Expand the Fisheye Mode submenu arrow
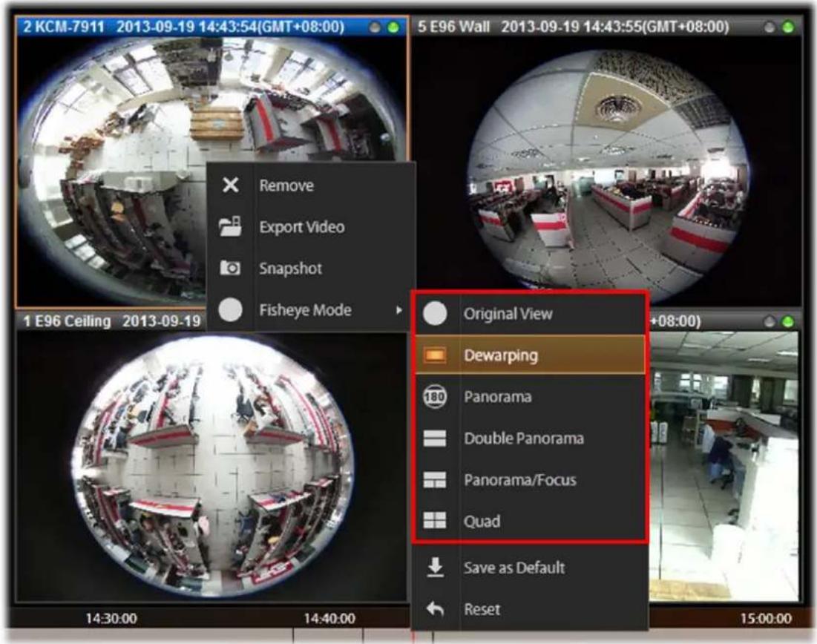 tap(398, 310)
